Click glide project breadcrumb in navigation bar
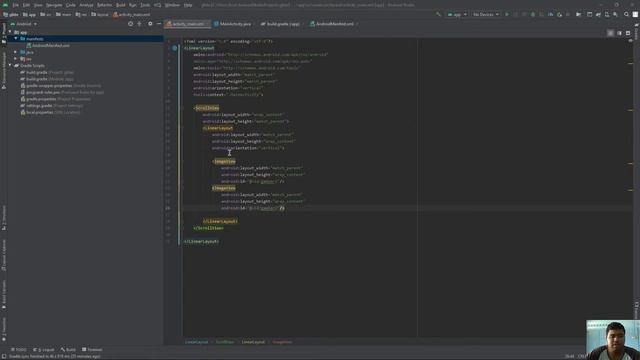640x360 pixels. (x=11, y=15)
